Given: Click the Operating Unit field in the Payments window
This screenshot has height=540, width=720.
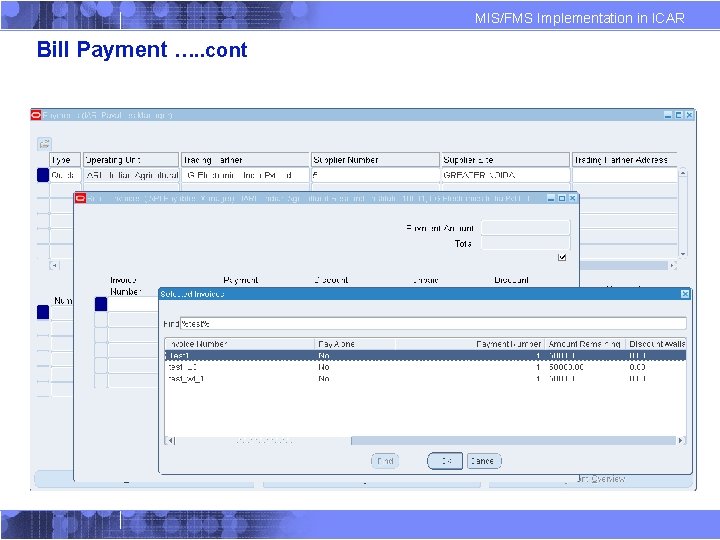Looking at the screenshot, I should click(x=131, y=175).
